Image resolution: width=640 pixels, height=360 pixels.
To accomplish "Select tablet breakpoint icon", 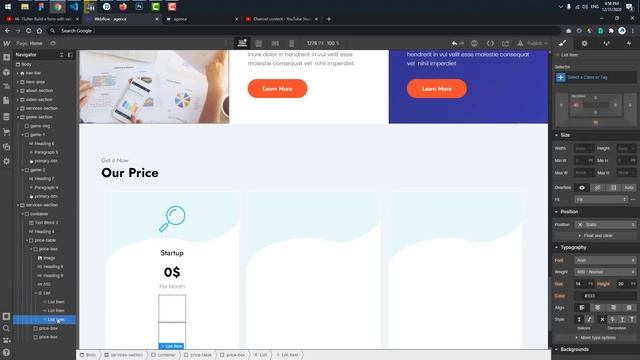I will point(259,43).
